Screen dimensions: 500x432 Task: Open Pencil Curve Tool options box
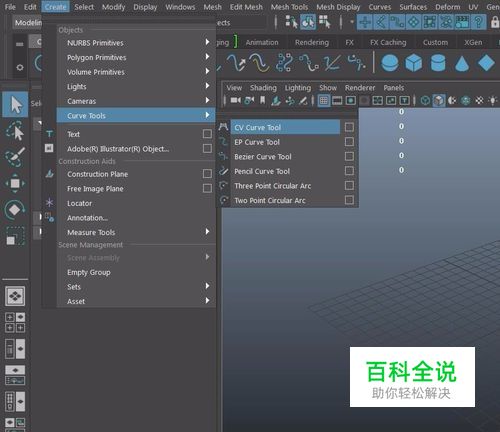click(349, 171)
